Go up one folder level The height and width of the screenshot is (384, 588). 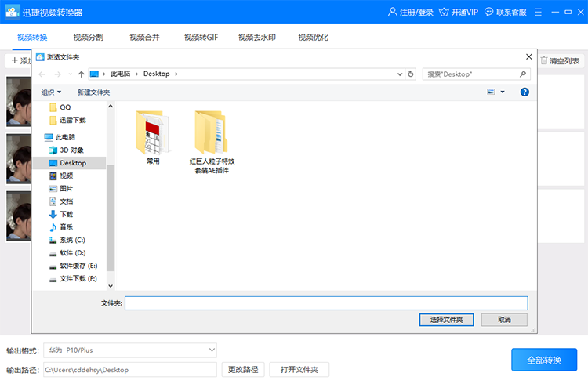[81, 74]
